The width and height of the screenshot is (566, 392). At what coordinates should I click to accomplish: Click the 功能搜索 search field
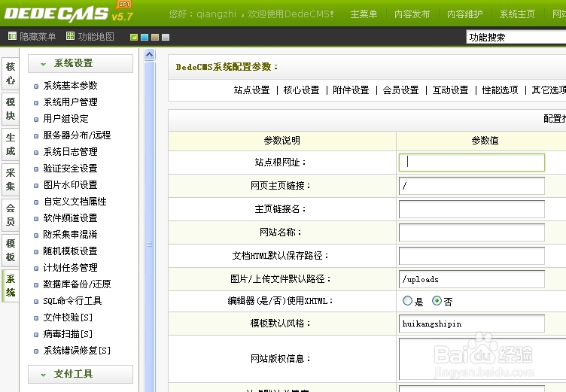[x=516, y=37]
